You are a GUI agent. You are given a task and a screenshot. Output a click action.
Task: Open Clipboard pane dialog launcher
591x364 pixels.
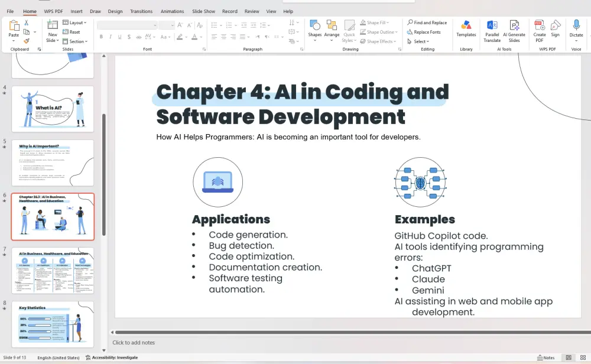coord(39,50)
